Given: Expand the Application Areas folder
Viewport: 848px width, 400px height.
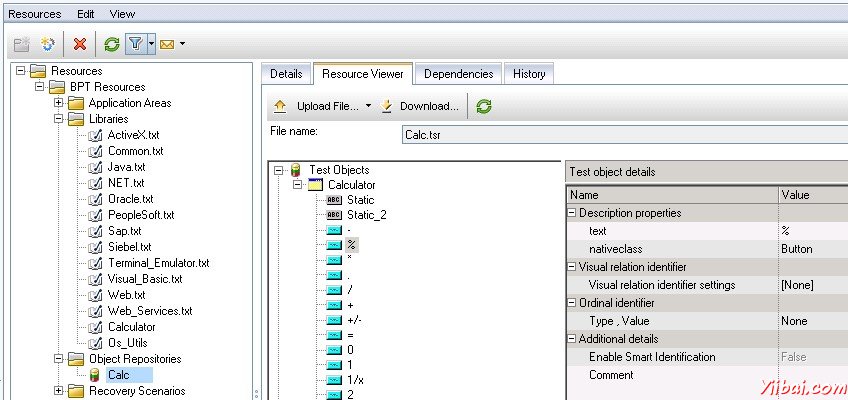Looking at the screenshot, I should click(58, 103).
